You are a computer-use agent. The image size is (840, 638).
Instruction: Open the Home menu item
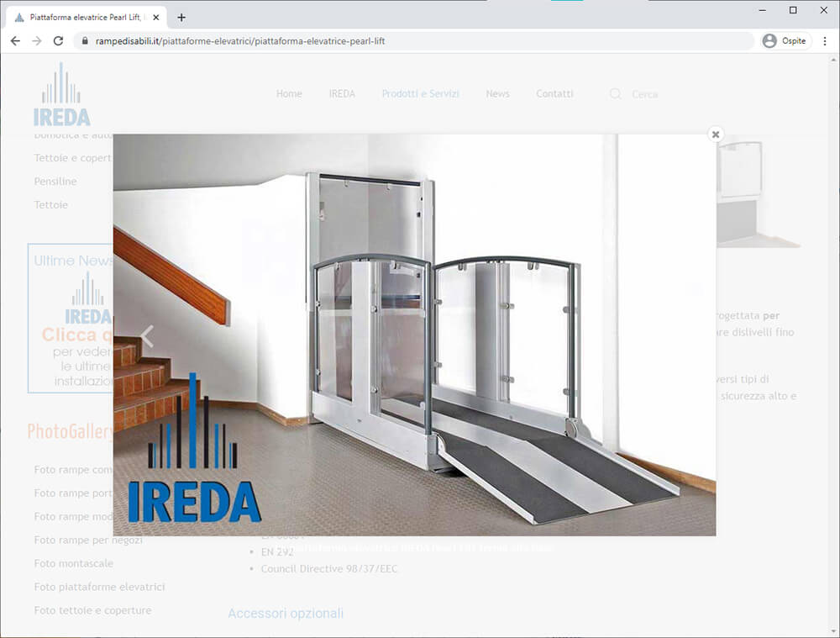(x=289, y=94)
